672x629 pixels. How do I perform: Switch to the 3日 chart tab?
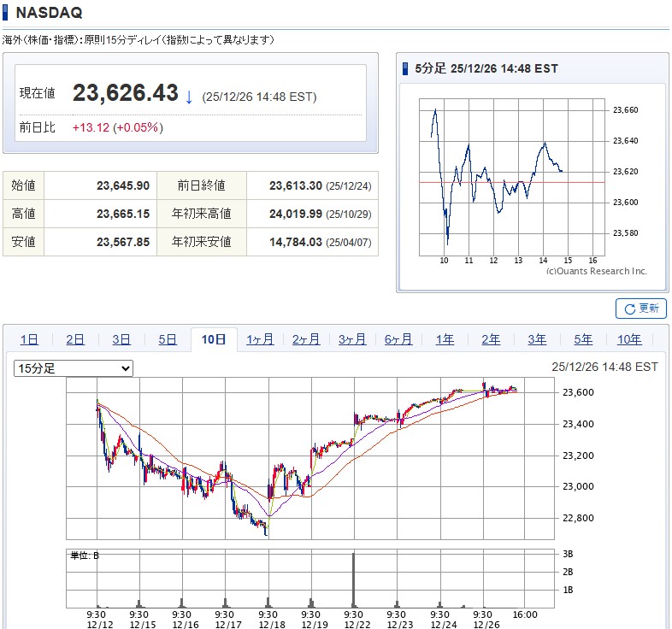click(121, 340)
